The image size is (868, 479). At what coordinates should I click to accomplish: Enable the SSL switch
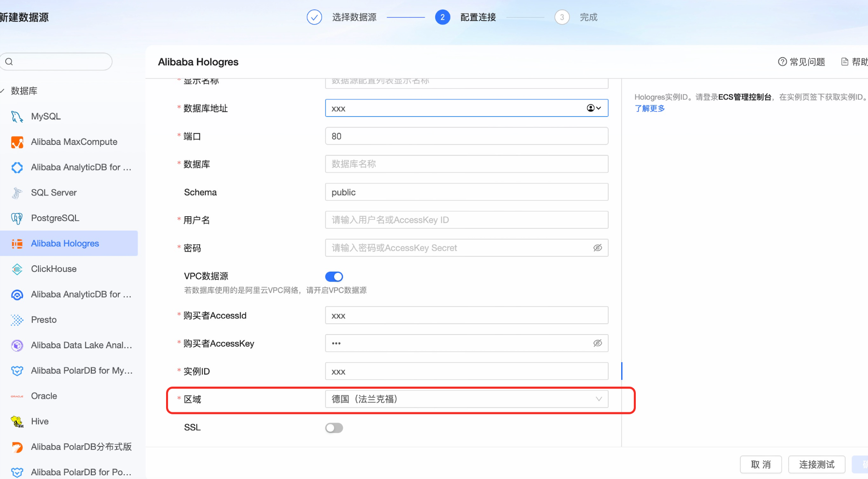pos(334,428)
